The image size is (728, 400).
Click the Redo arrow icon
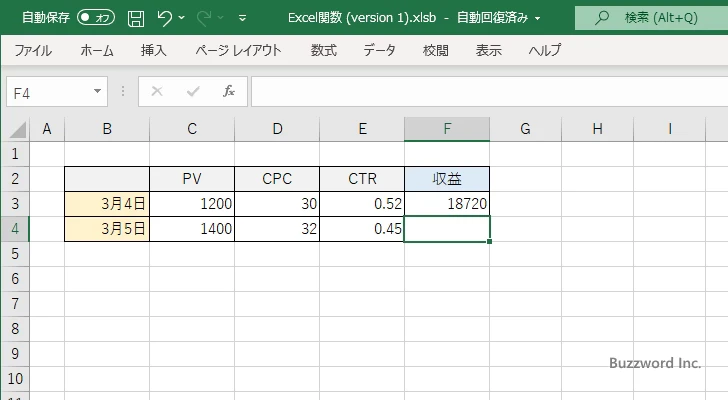[x=203, y=18]
